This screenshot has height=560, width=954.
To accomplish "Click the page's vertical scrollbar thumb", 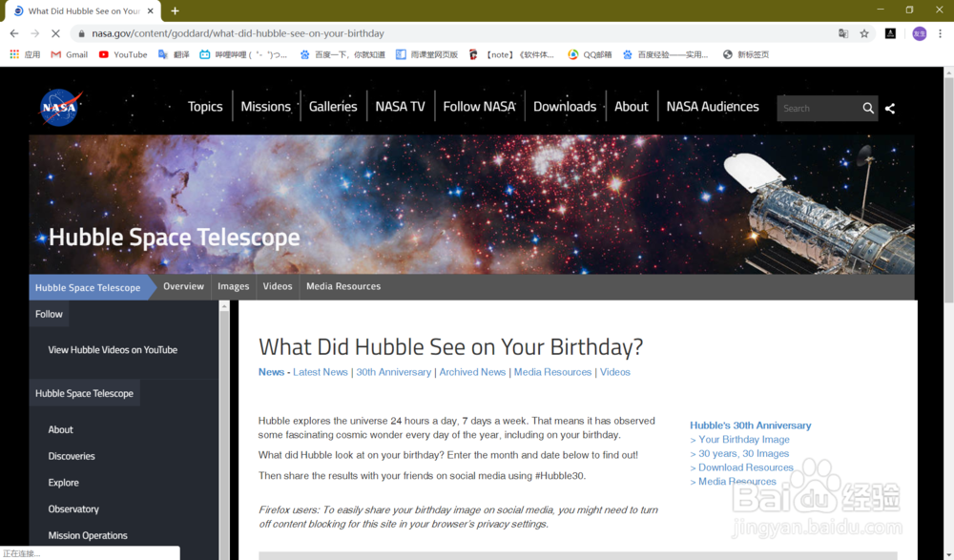I will (x=948, y=190).
